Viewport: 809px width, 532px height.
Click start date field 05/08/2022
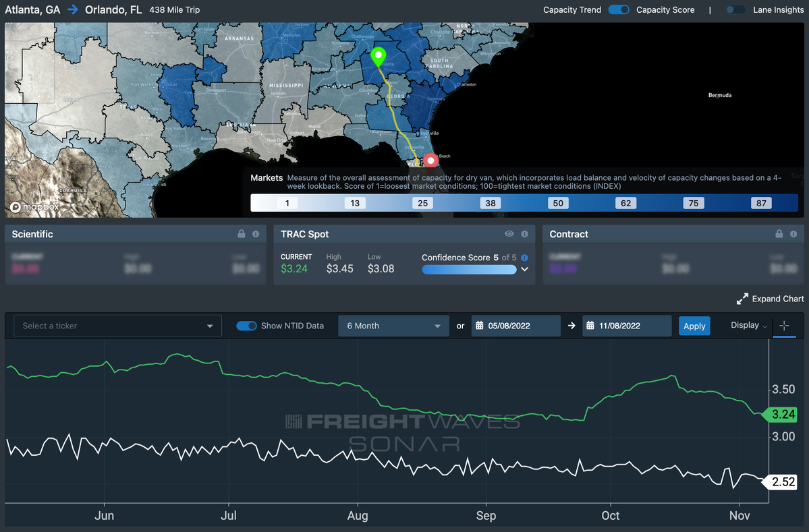[516, 326]
